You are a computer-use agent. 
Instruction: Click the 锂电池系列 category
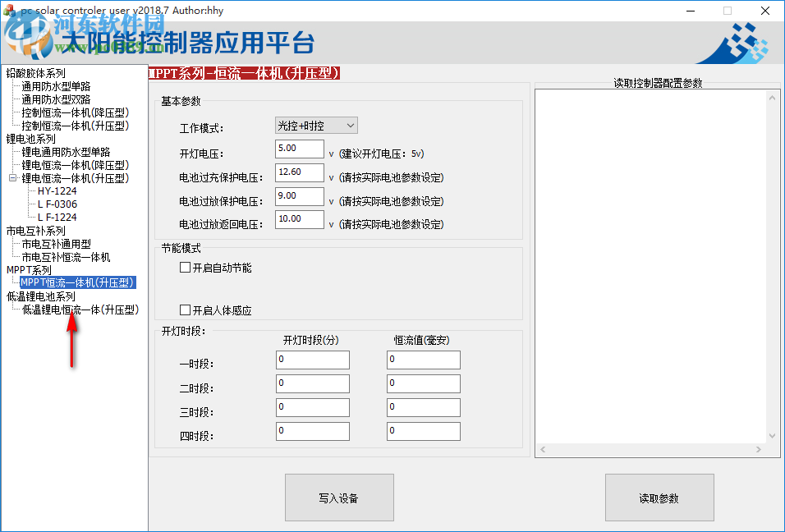(x=30, y=139)
